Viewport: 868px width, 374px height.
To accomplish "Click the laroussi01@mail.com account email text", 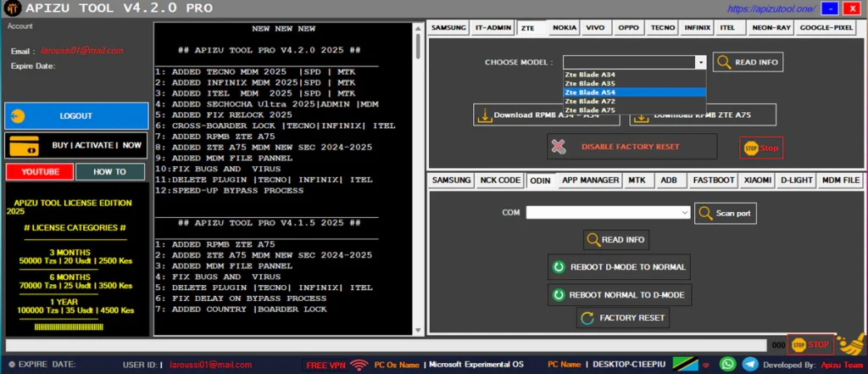I will coord(82,51).
